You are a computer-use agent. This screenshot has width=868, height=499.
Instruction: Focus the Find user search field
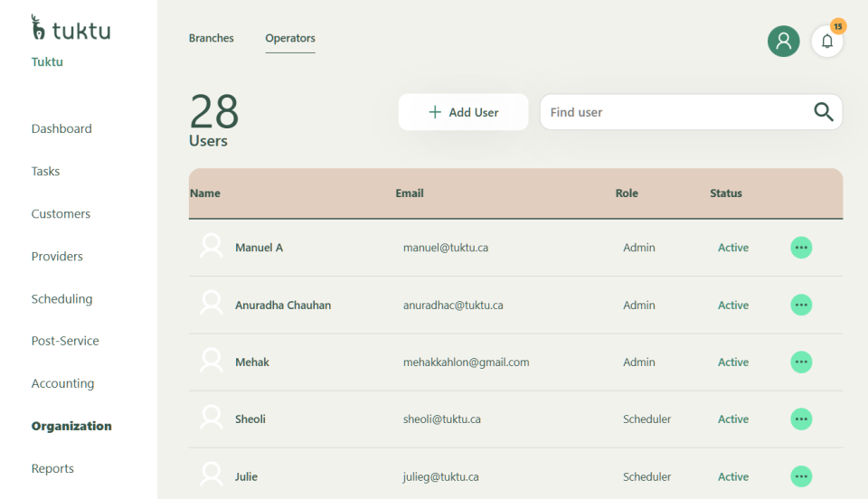click(674, 112)
